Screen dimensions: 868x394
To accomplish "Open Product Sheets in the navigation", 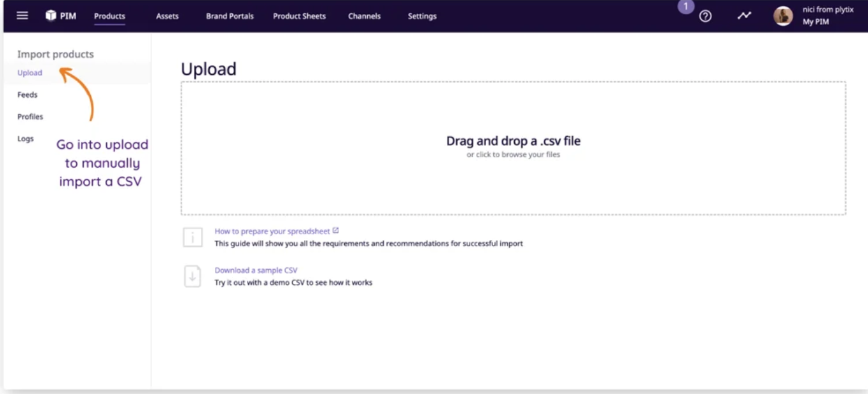I will click(x=299, y=16).
